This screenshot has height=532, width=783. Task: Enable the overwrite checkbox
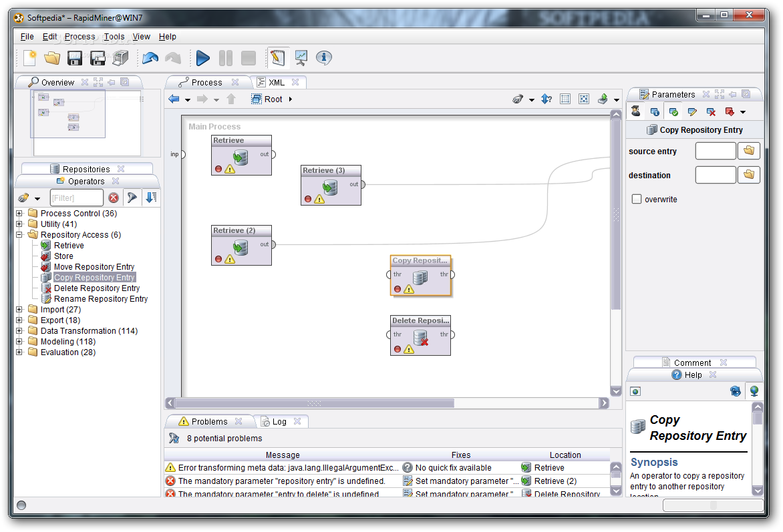pyautogui.click(x=637, y=199)
